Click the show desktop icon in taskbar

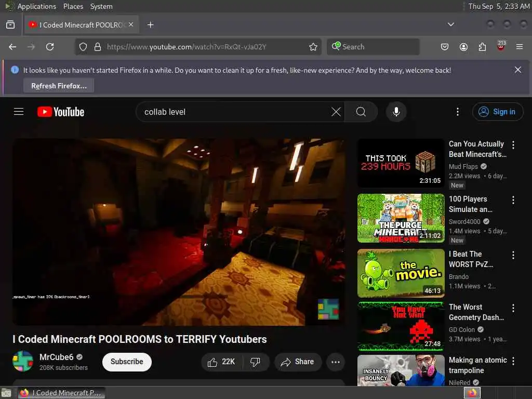(6, 393)
